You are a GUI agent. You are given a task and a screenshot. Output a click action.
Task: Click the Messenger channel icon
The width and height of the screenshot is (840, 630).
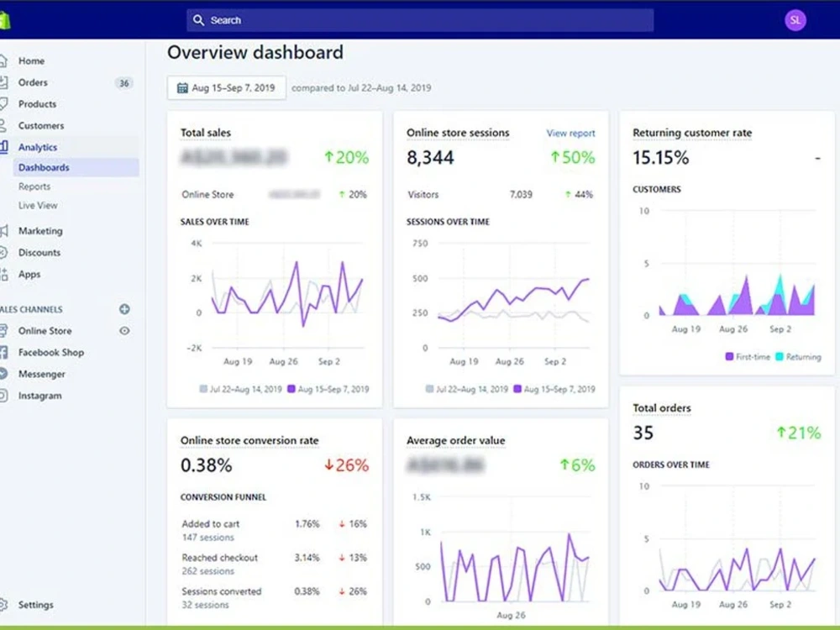(x=3, y=374)
